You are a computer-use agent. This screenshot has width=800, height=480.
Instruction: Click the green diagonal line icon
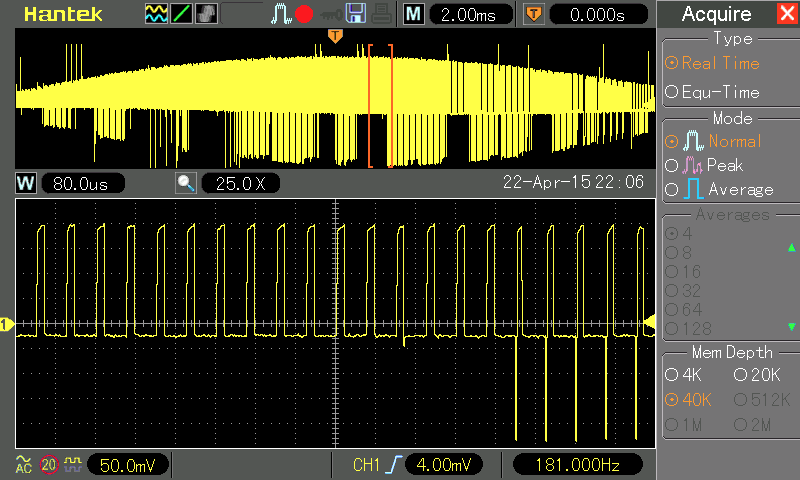click(x=181, y=14)
